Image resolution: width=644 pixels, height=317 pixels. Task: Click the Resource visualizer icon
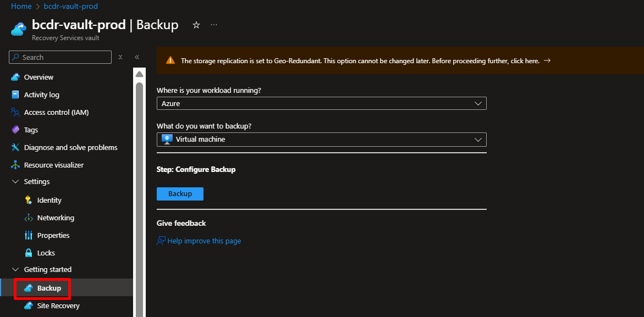coord(15,165)
